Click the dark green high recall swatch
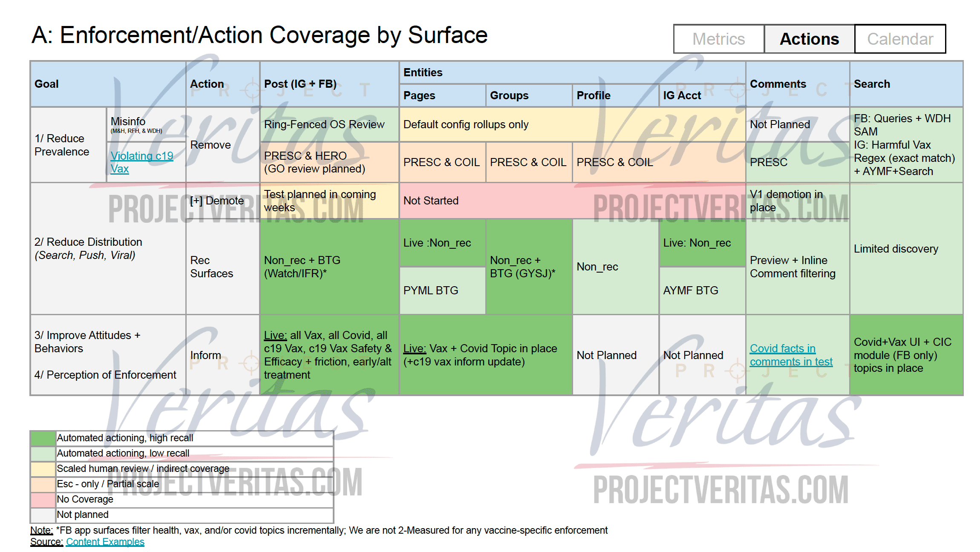 43,438
